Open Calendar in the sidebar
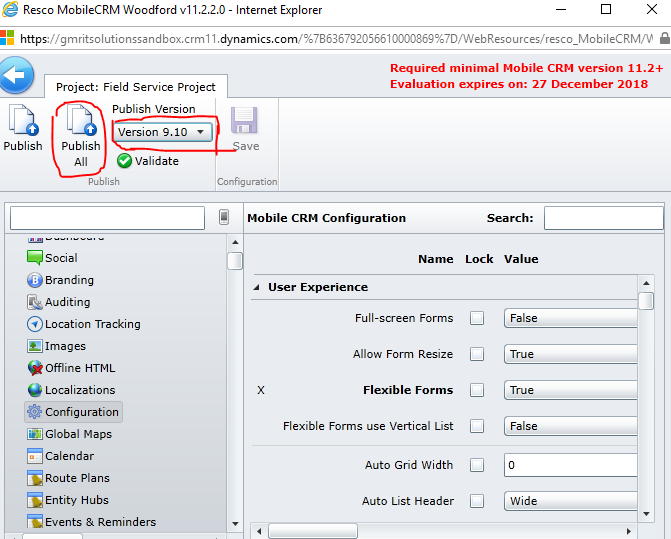This screenshot has width=671, height=539. click(x=60, y=456)
